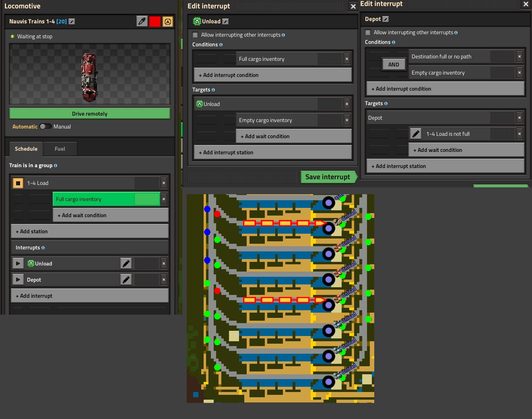Edit the Unload interrupt in the schedule

pos(126,263)
